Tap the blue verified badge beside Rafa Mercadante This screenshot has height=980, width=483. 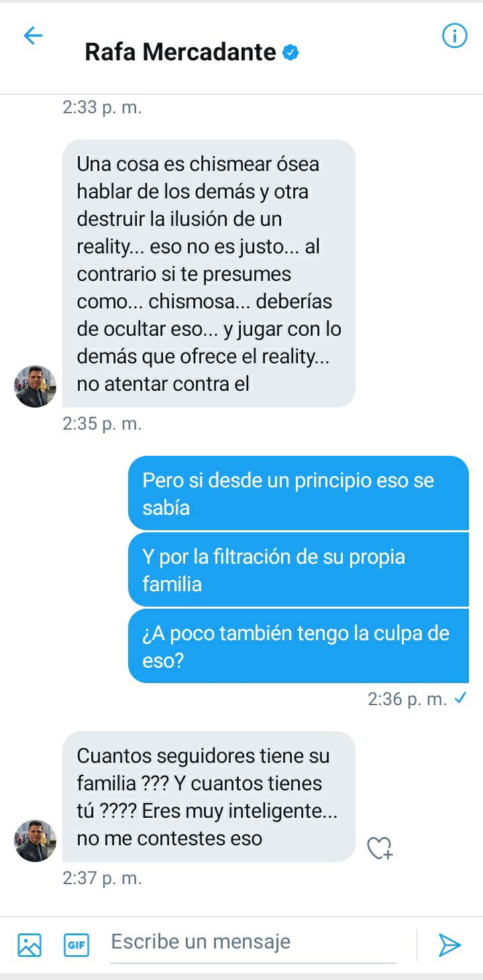pos(290,52)
